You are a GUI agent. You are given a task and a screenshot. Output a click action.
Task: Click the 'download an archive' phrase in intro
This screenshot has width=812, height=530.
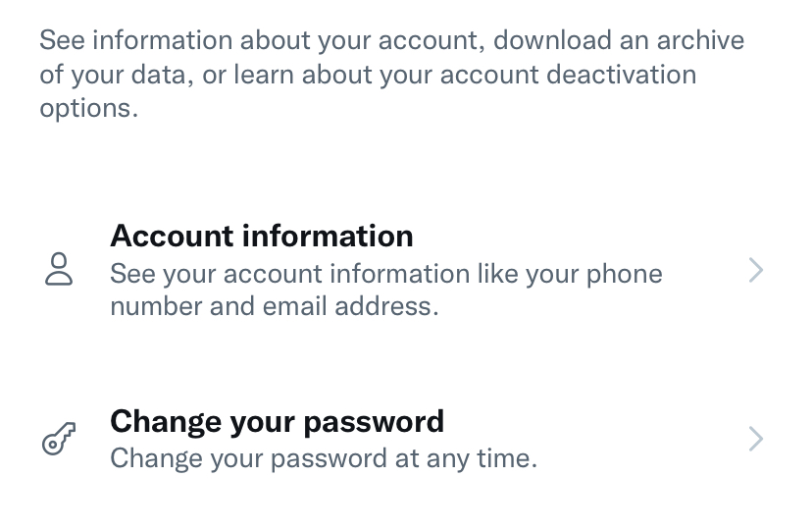(619, 40)
